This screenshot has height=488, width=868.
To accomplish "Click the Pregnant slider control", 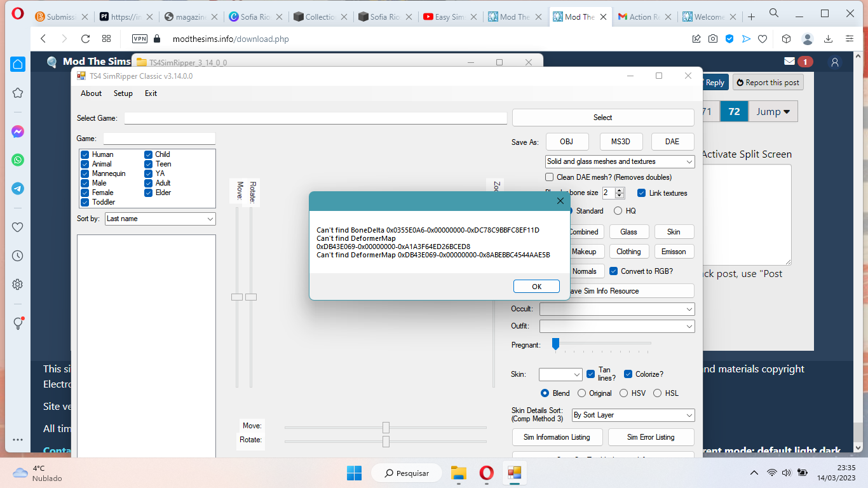I will click(555, 344).
